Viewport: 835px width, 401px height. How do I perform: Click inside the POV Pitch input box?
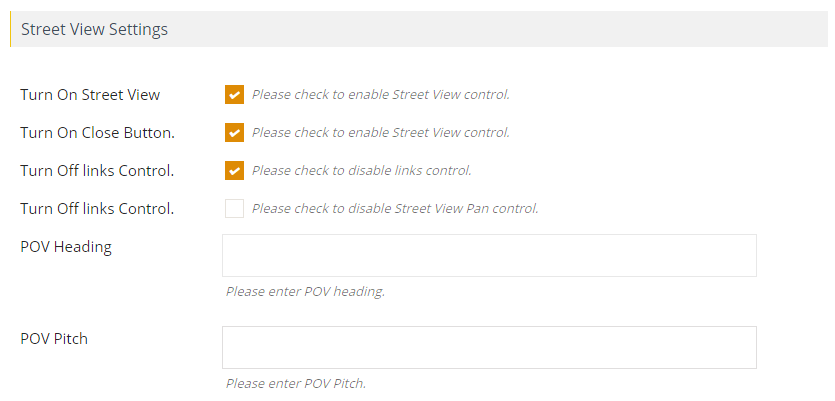(x=489, y=347)
